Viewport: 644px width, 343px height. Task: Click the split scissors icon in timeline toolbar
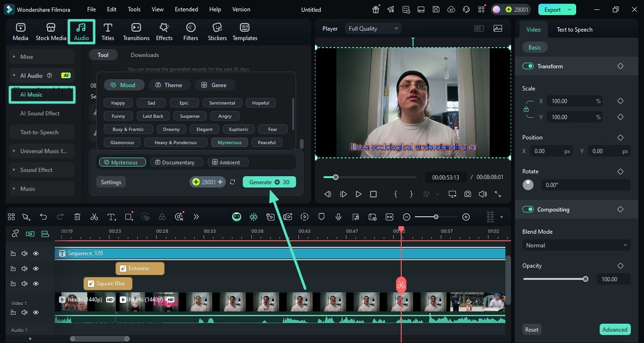[94, 217]
